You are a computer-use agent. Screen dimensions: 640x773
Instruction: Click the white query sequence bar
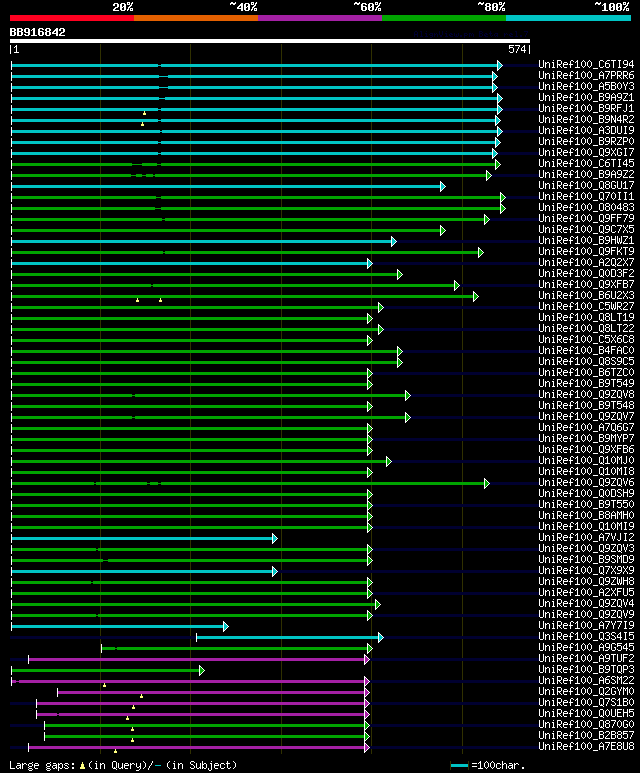270,41
